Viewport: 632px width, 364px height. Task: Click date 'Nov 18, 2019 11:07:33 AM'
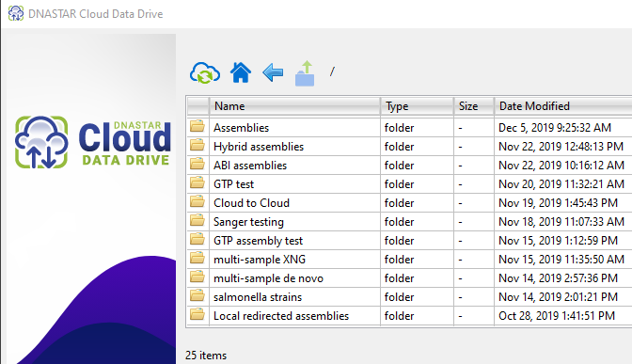tap(561, 222)
